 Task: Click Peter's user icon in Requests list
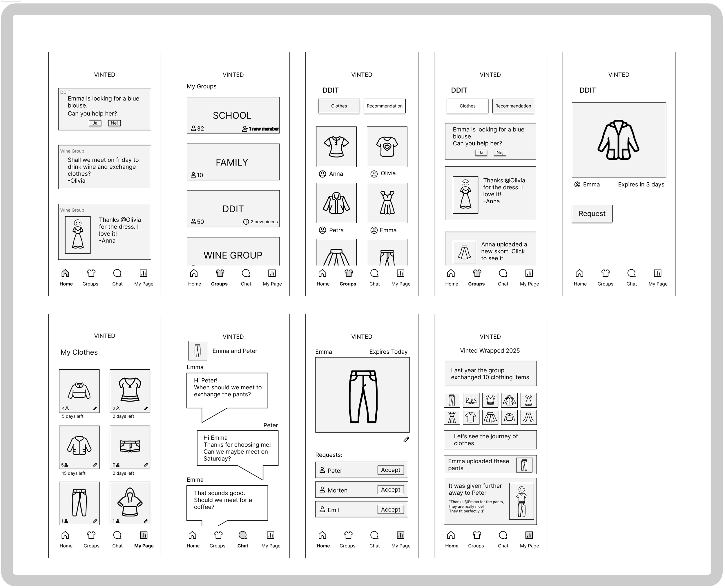click(322, 470)
